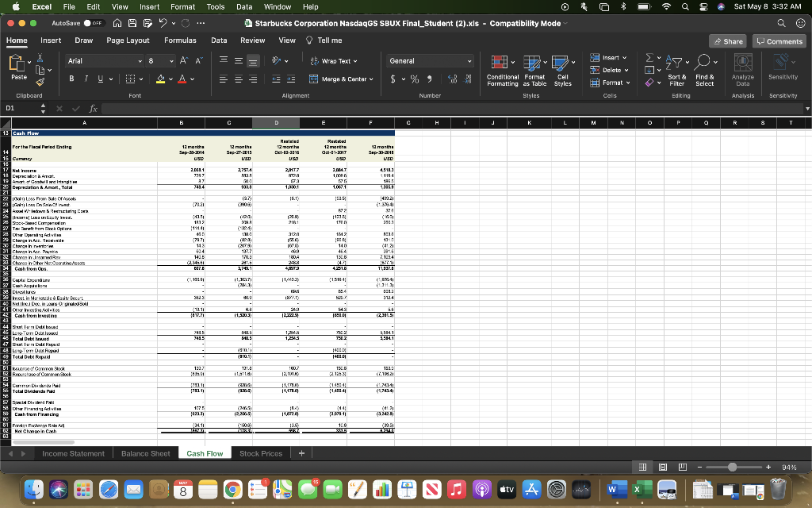Open the Income Statement sheet tab
Image resolution: width=812 pixels, height=508 pixels.
[x=73, y=453]
